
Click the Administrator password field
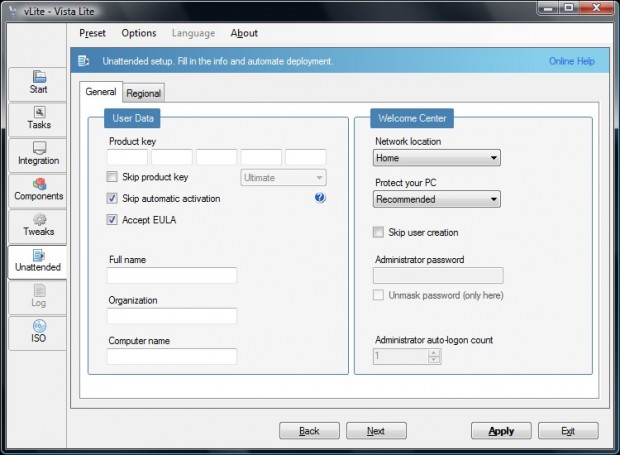click(x=438, y=276)
